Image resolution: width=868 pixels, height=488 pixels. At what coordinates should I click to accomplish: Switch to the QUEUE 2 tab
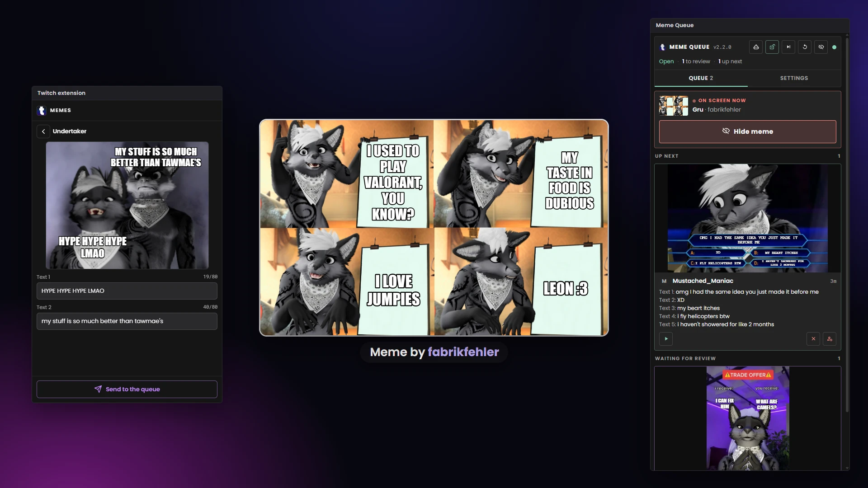pos(701,78)
